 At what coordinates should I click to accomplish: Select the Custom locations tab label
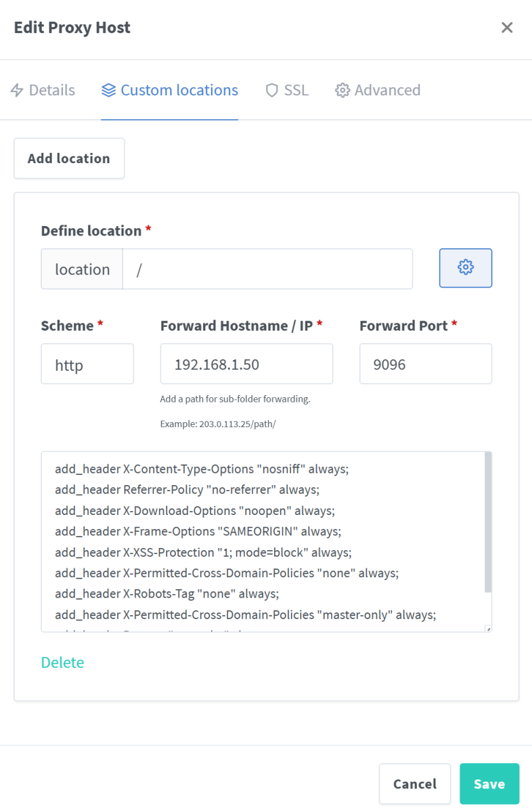click(x=179, y=90)
